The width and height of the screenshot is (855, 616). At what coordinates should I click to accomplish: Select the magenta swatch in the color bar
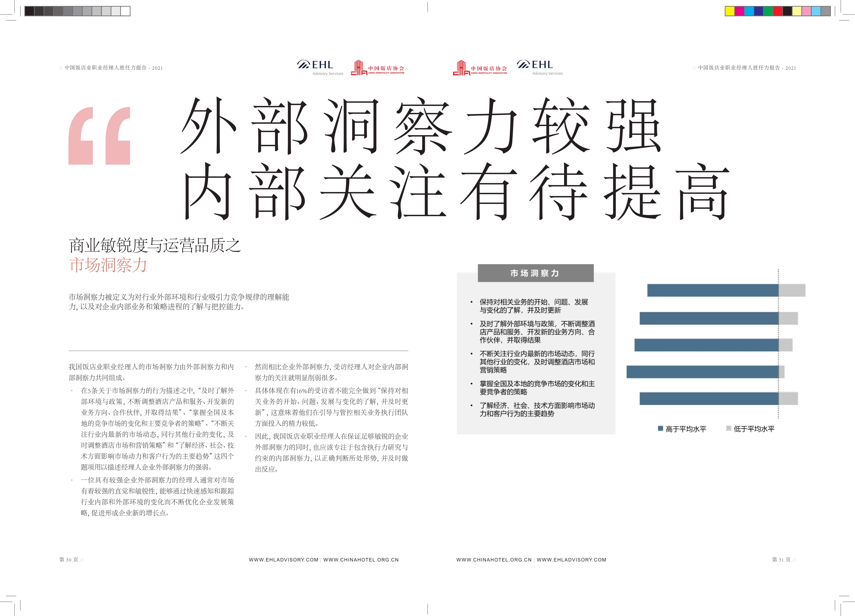click(739, 11)
